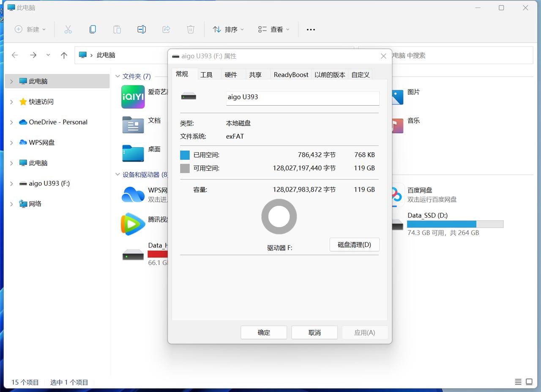Cut the selected item using toolbar scissors icon

(68, 29)
